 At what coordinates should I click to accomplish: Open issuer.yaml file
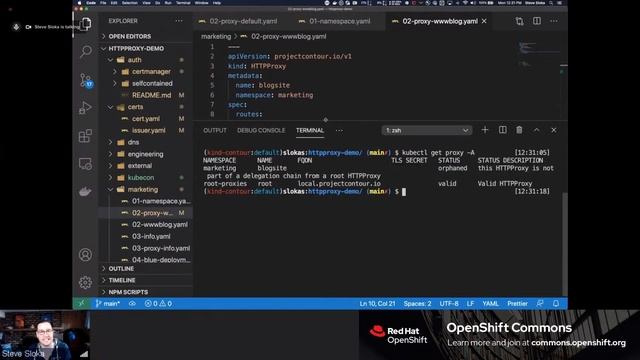coord(149,131)
